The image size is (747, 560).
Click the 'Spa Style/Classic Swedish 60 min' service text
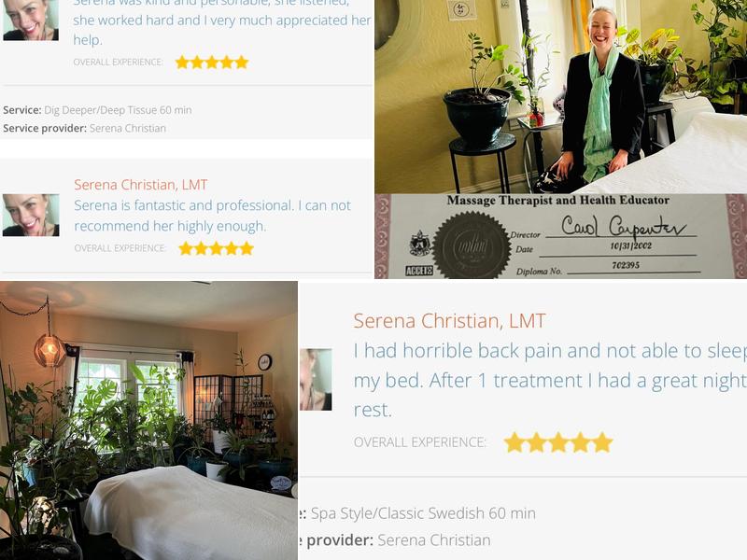[423, 513]
